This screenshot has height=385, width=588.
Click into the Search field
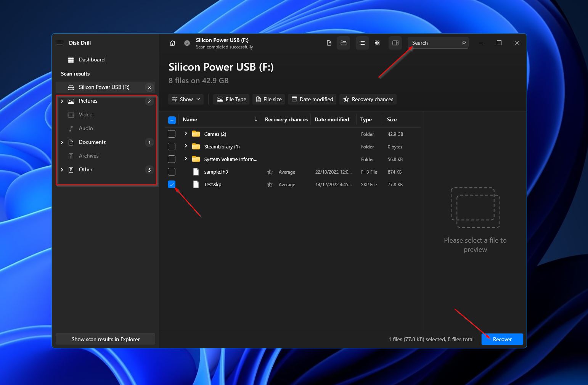coord(435,43)
